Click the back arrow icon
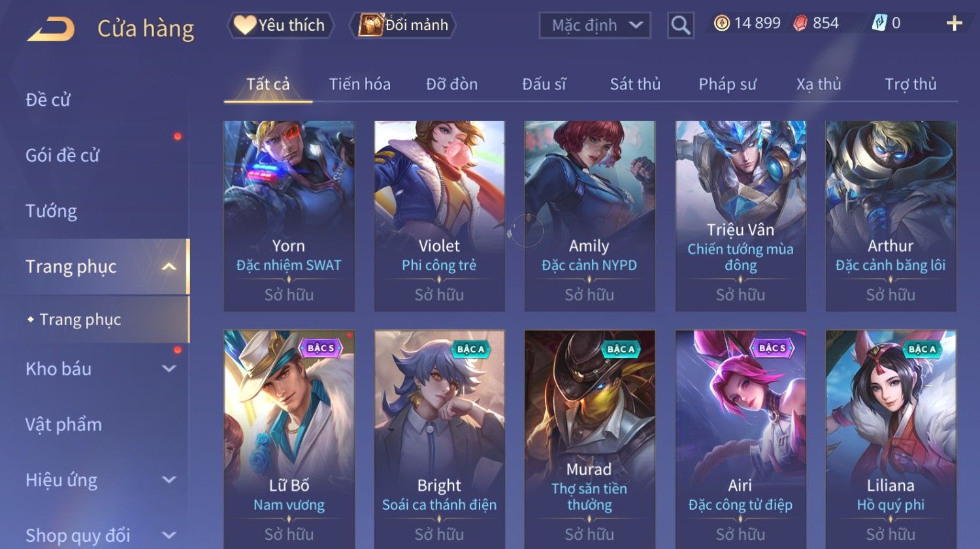The height and width of the screenshot is (549, 980). (x=51, y=29)
